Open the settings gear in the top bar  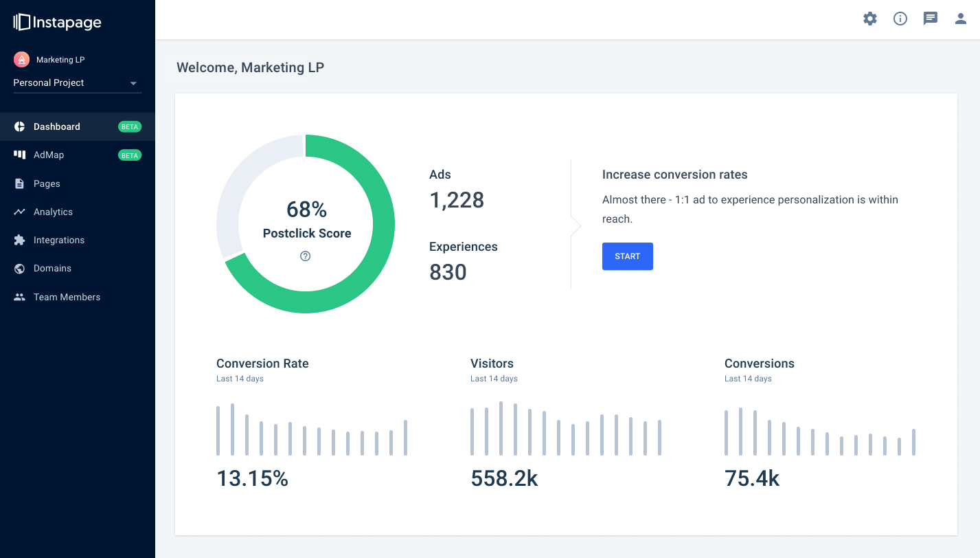pos(869,19)
